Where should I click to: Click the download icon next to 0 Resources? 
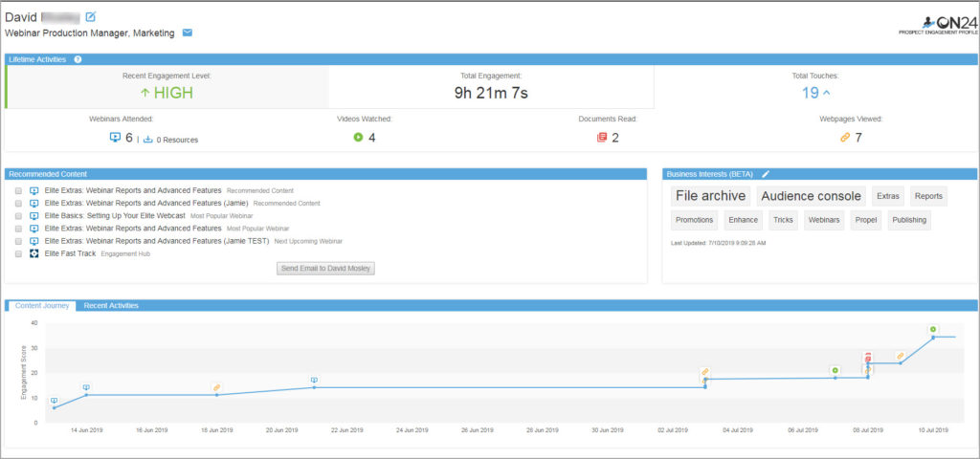[148, 140]
